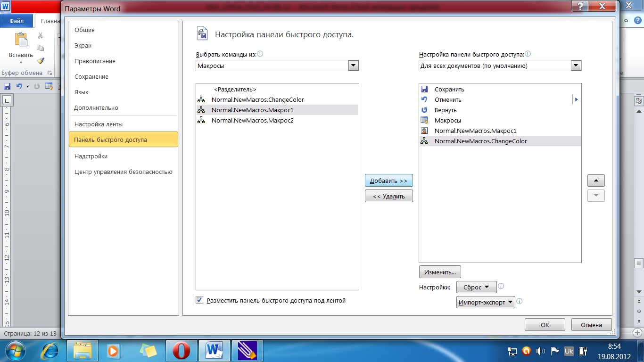Open 'Для всех документов' dropdown
Viewport: 644px width, 362px height.
[576, 66]
